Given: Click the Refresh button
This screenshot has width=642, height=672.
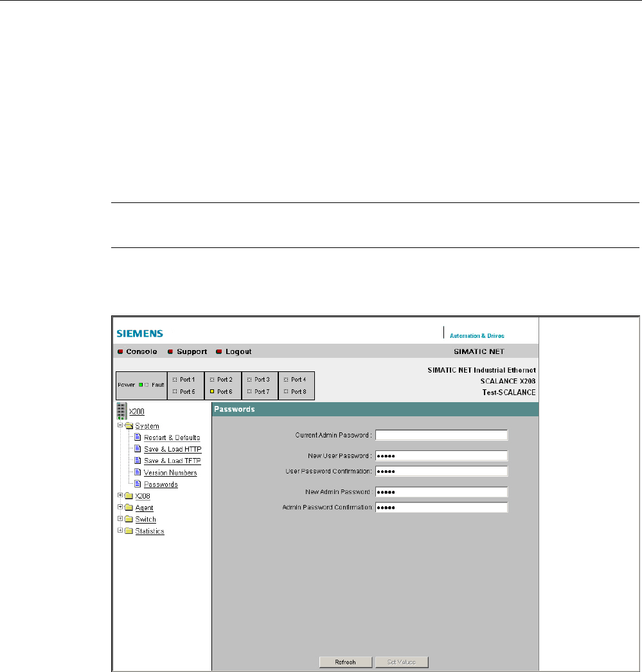Looking at the screenshot, I should [346, 662].
